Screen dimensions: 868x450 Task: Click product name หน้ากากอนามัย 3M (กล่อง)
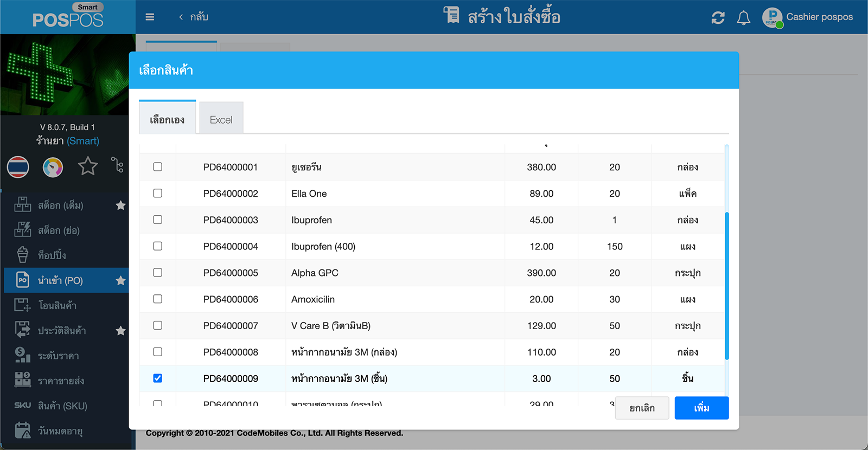pyautogui.click(x=344, y=352)
